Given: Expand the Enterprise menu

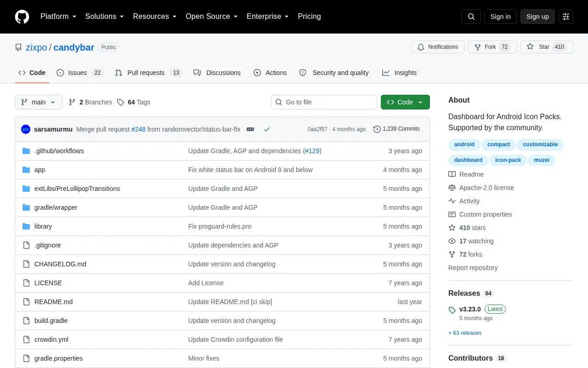Looking at the screenshot, I should tap(267, 17).
